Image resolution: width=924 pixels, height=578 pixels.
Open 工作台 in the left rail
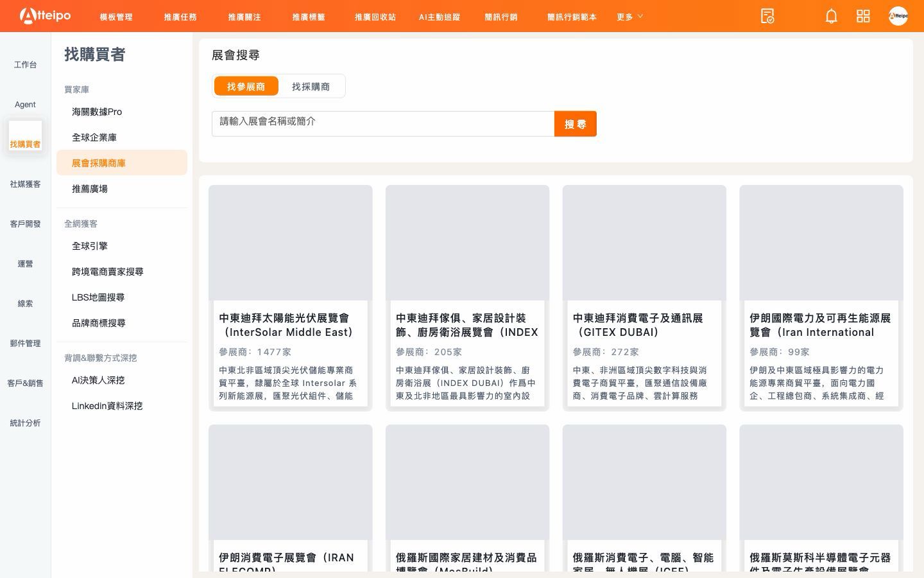[x=25, y=65]
